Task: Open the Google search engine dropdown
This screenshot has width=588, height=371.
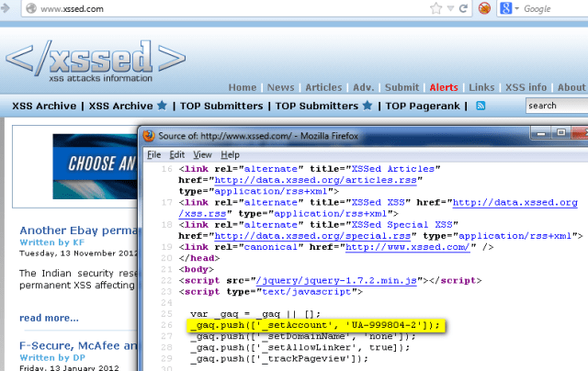Action: click(x=509, y=8)
